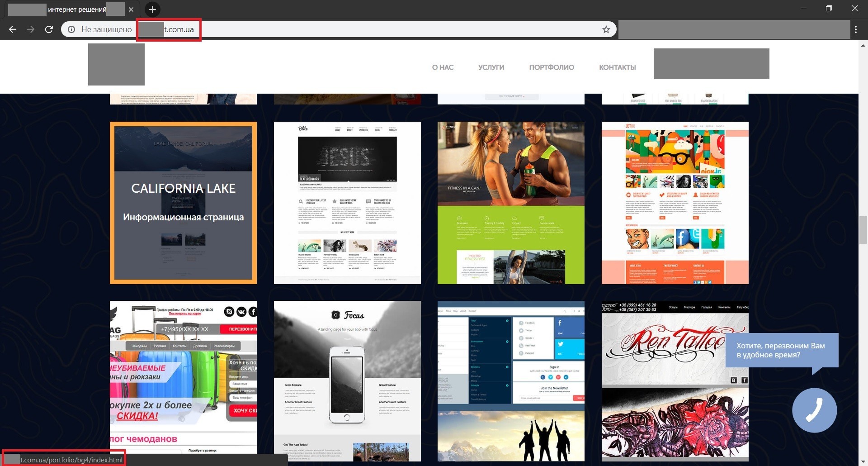Open the Focus app landing thumbnail
Viewport: 868px width, 466px height.
347,381
